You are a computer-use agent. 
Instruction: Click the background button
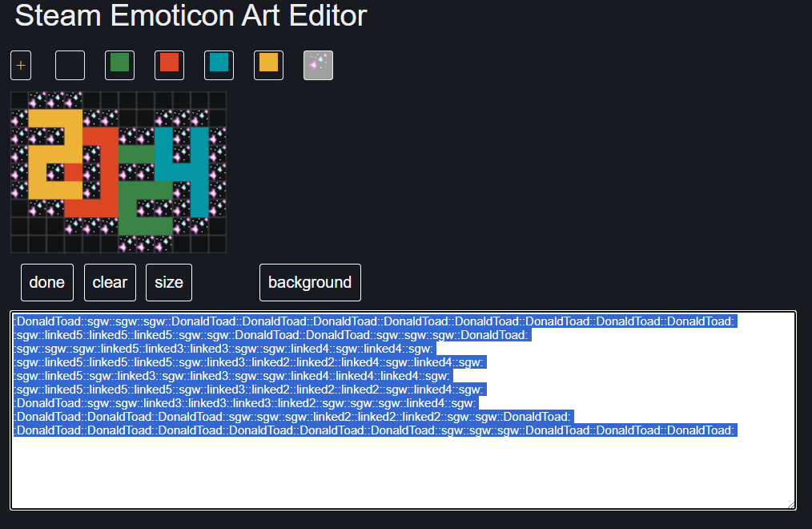(310, 282)
